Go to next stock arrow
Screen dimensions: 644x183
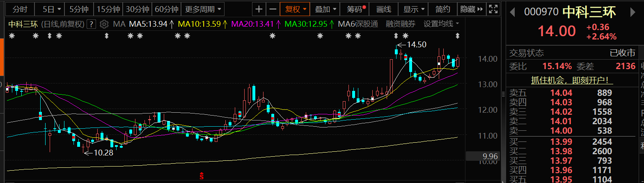tap(633, 12)
